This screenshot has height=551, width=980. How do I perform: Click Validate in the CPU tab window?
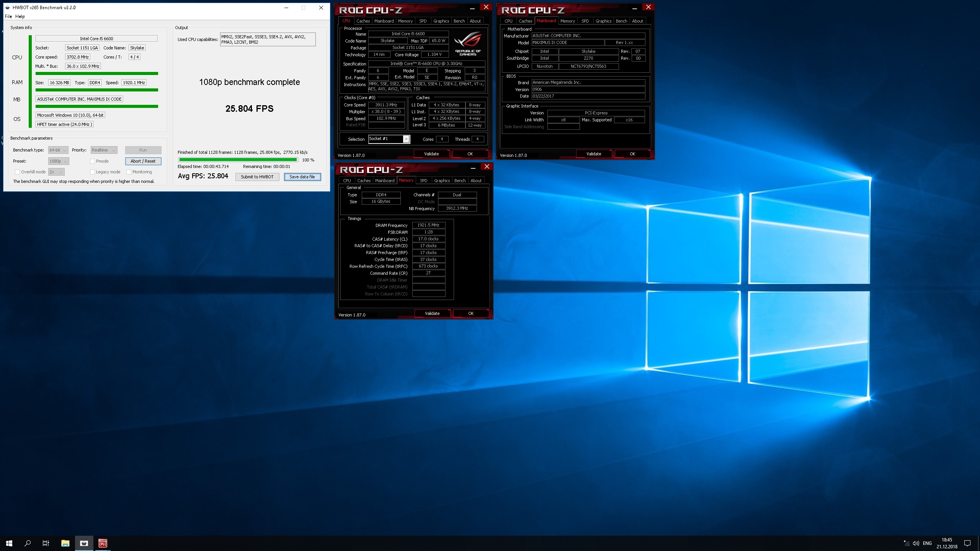point(431,154)
